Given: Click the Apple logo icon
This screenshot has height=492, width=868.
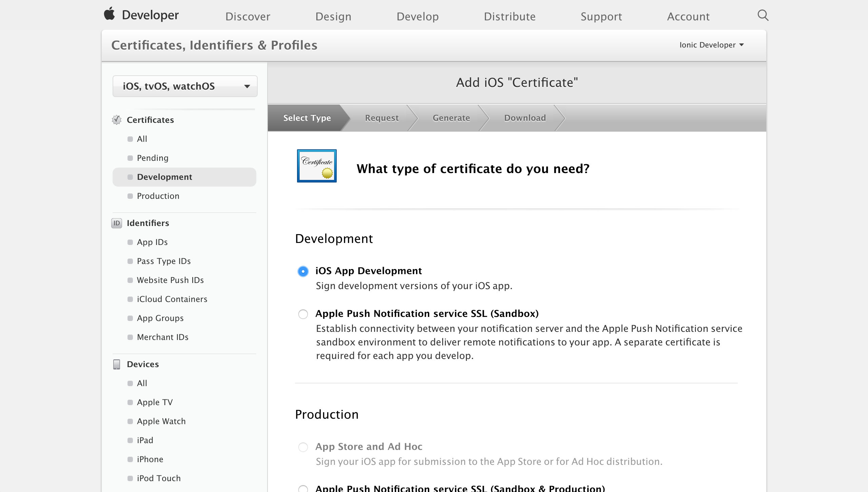Looking at the screenshot, I should click(109, 14).
